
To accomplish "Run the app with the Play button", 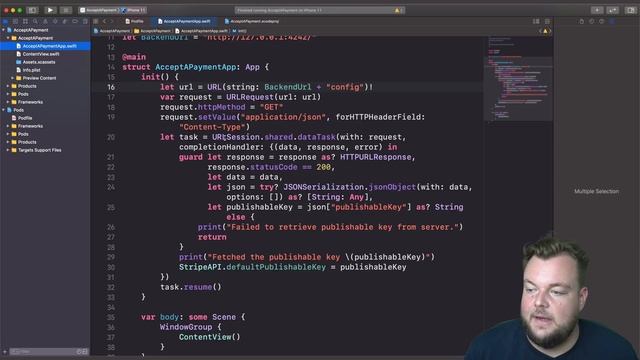I will click(x=50, y=10).
